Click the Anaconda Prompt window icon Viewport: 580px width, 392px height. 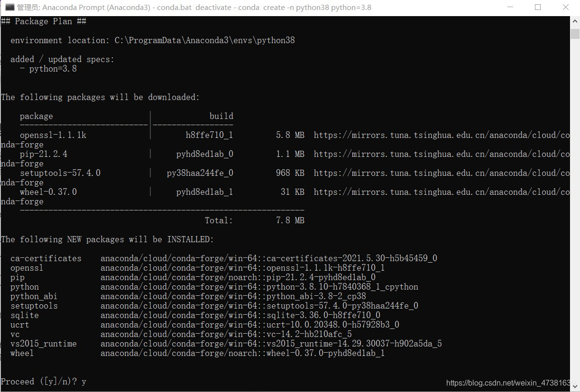pos(9,7)
